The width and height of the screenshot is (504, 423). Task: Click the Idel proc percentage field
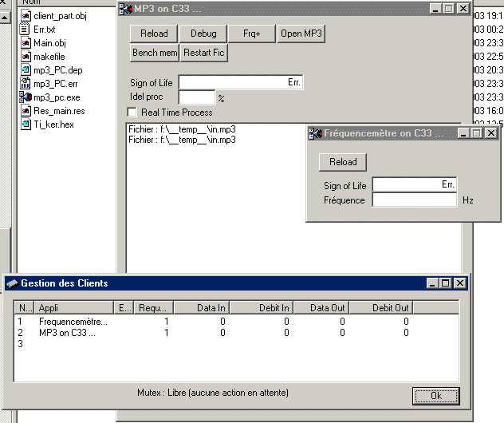[197, 97]
